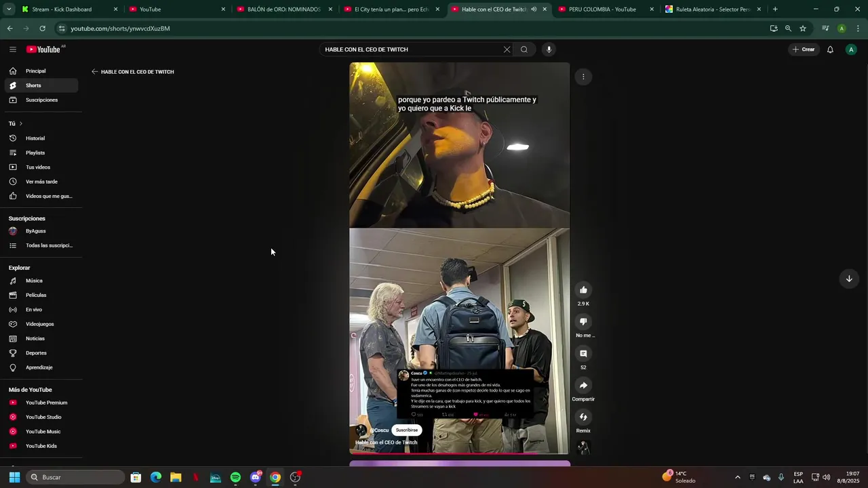
Task: Go back with the browser back arrow
Action: (x=9, y=28)
